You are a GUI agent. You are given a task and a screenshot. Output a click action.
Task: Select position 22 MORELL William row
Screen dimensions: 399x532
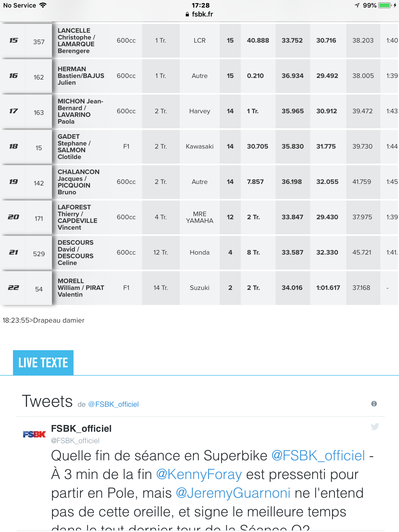coord(199,288)
